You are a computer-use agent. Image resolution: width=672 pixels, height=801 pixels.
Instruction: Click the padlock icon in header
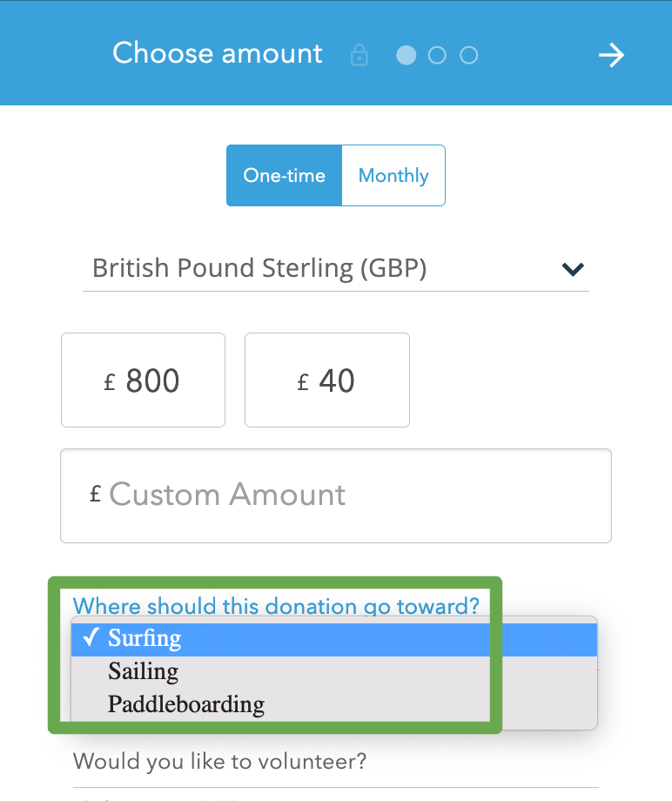point(359,56)
